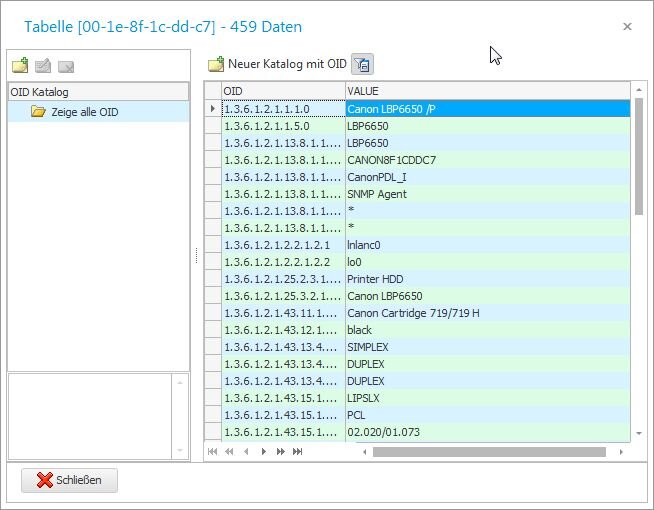
Task: Select the value cell lo0
Action: click(x=488, y=262)
